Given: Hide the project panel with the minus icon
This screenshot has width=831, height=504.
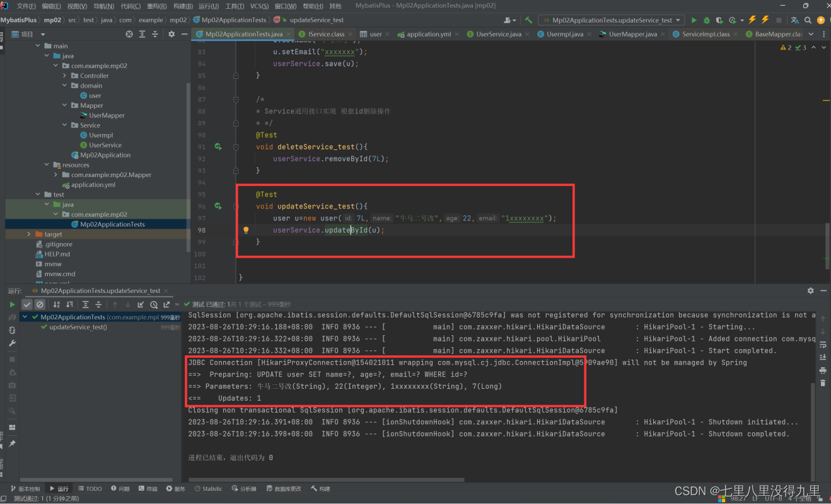Looking at the screenshot, I should click(x=183, y=34).
